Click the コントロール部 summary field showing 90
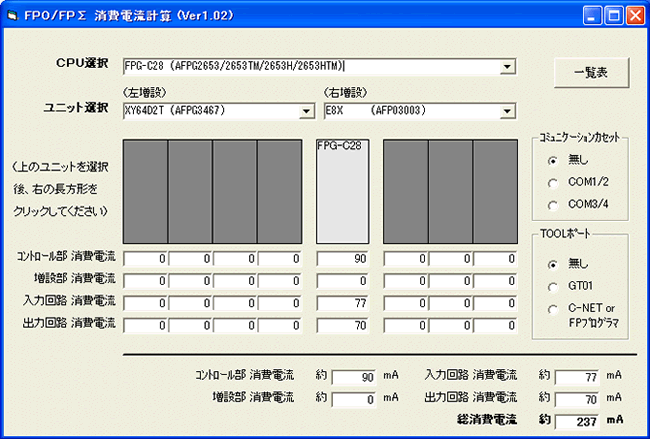The image size is (650, 439). click(x=354, y=377)
